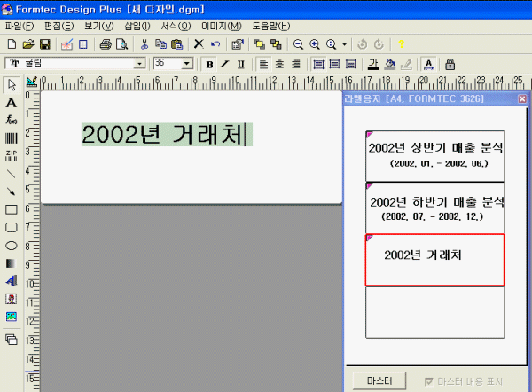Select the Gradient fill tool
This screenshot has height=392, width=532.
[11, 263]
